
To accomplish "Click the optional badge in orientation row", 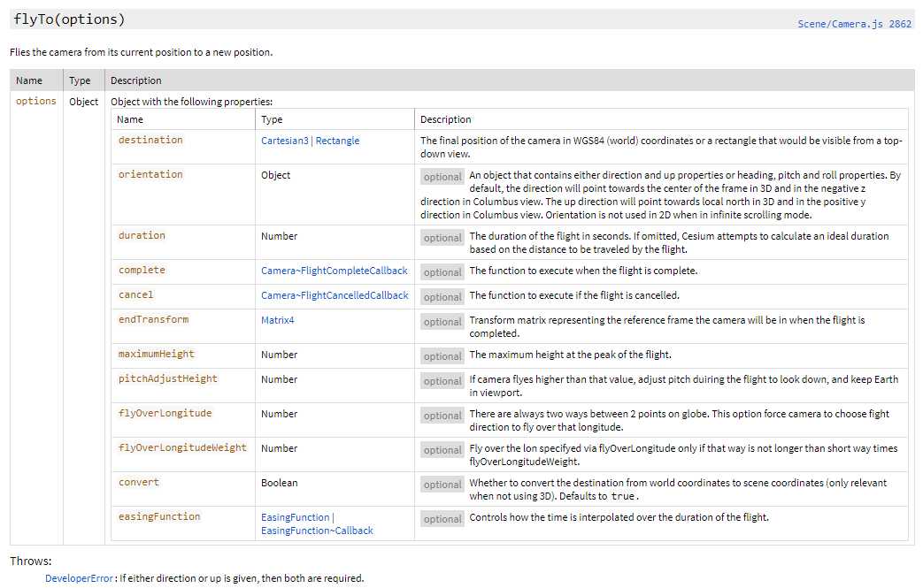I will tap(442, 177).
